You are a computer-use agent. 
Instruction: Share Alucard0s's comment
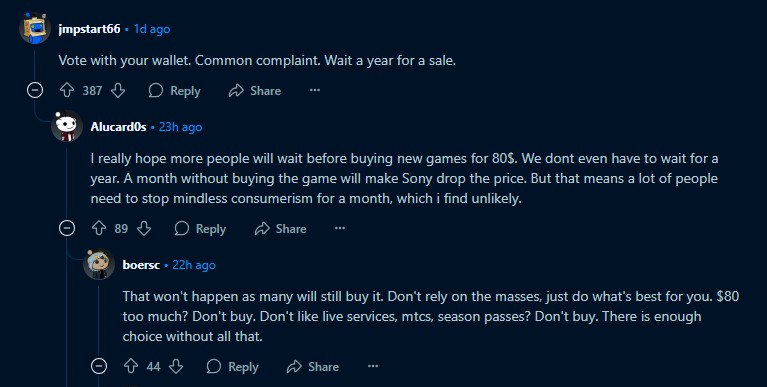[x=280, y=228]
